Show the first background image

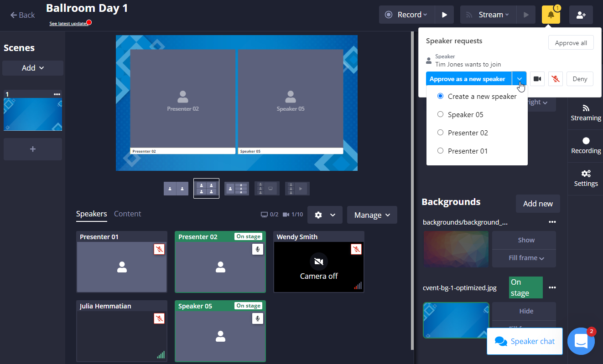524,240
